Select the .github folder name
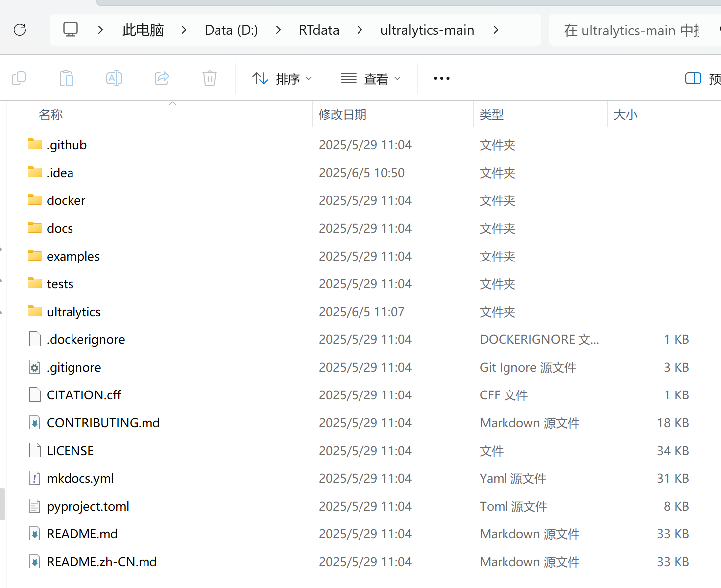Image resolution: width=721 pixels, height=588 pixels. coord(67,145)
